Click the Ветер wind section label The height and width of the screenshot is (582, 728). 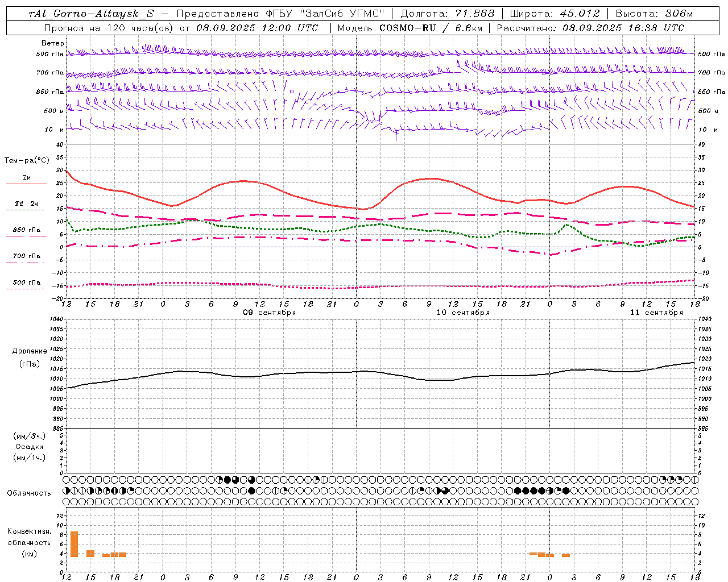(x=53, y=43)
